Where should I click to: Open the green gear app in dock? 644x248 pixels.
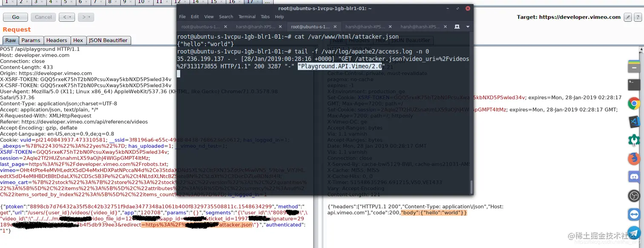pos(634,140)
